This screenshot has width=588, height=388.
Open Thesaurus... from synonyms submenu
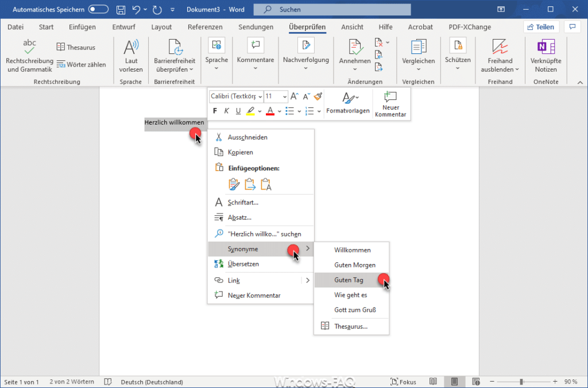pyautogui.click(x=351, y=327)
